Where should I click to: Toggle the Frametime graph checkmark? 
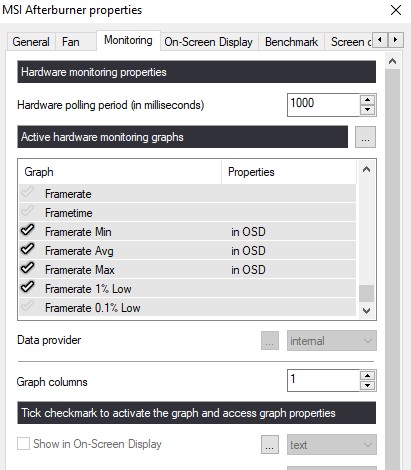point(28,211)
